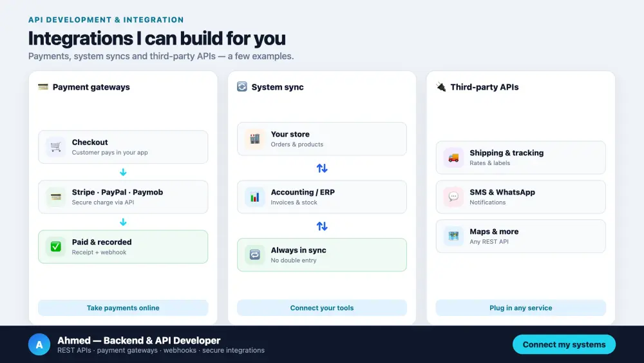Screen dimensions: 644x363
Task: Click the Secure charge via API text
Action: [103, 202]
